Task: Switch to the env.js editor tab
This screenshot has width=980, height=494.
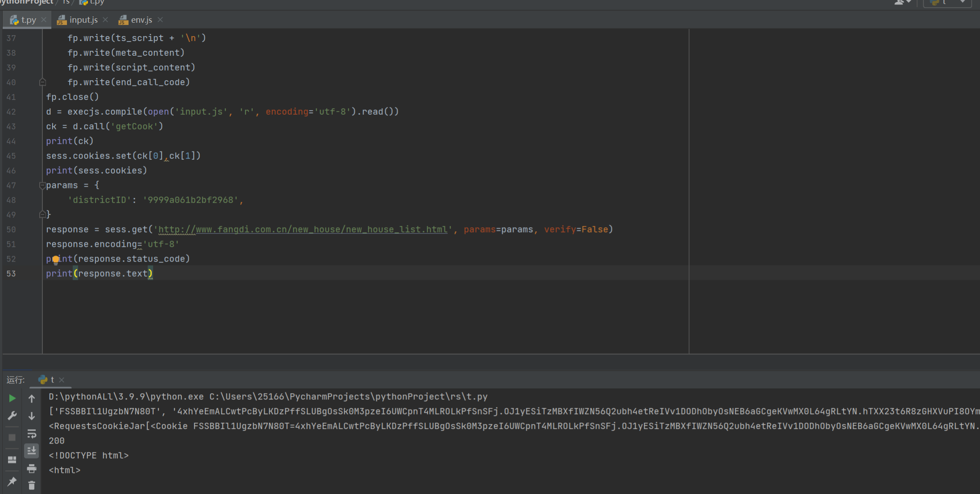Action: tap(141, 20)
